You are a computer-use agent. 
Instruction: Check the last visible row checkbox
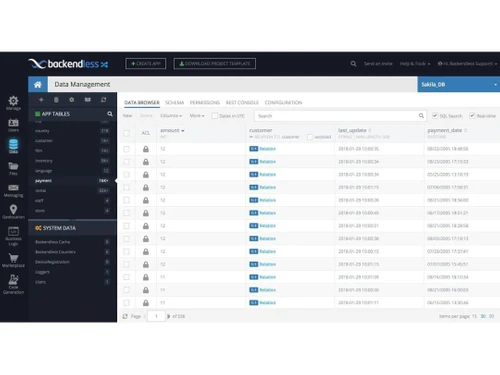[x=127, y=303]
